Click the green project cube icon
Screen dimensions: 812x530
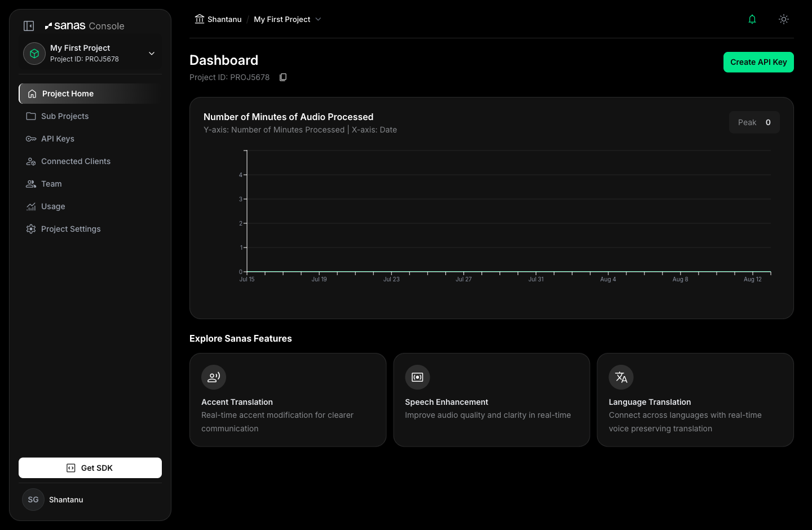pyautogui.click(x=34, y=54)
